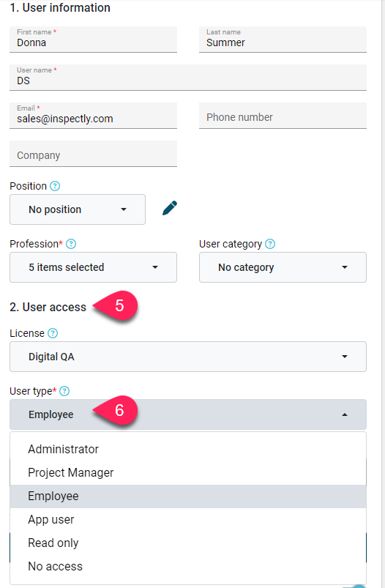Pick App user from the list

point(188,519)
